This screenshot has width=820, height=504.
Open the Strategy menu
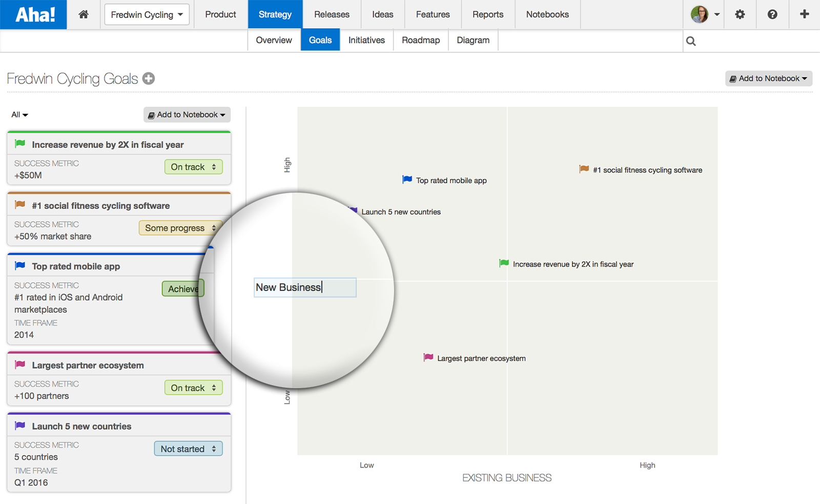[x=275, y=14]
